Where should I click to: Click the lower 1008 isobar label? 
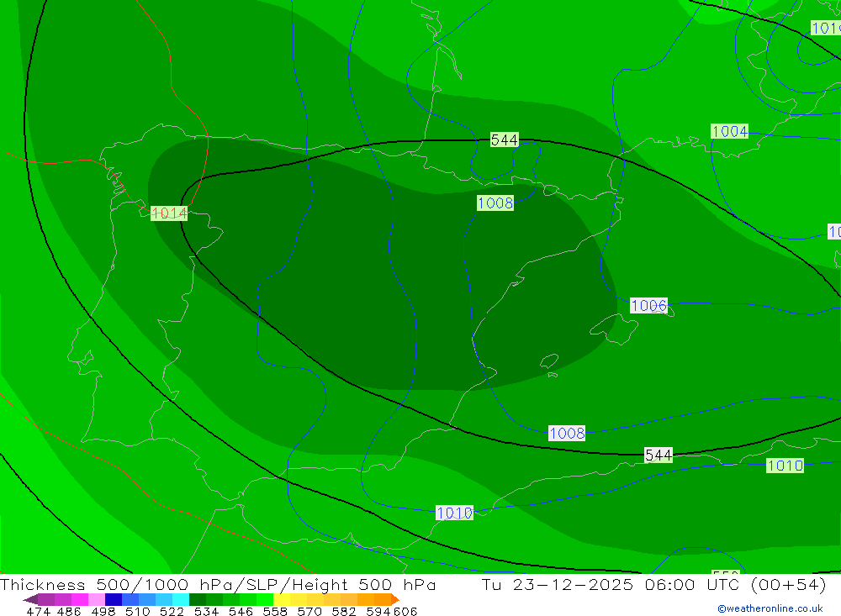(567, 433)
